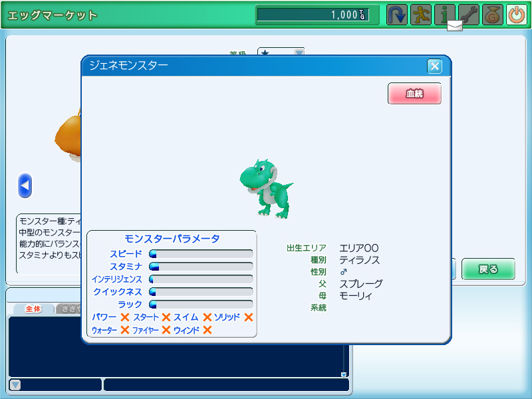Click the エッグマーケット title text
Screen dimensions: 532x399
[x=53, y=15]
